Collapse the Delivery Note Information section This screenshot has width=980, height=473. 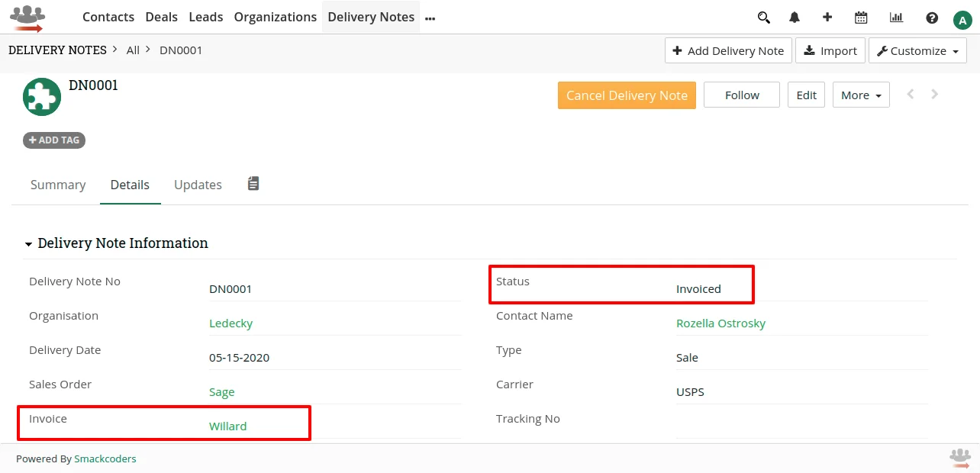coord(29,243)
